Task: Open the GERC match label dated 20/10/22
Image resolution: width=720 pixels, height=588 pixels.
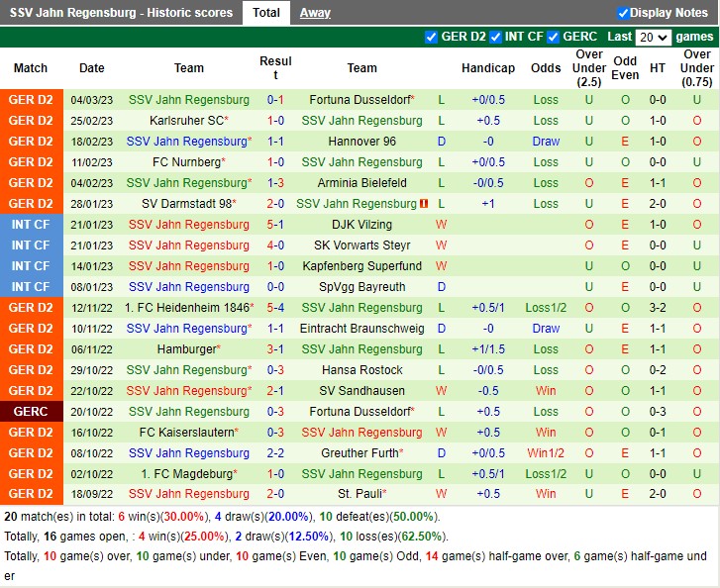Action: point(31,411)
